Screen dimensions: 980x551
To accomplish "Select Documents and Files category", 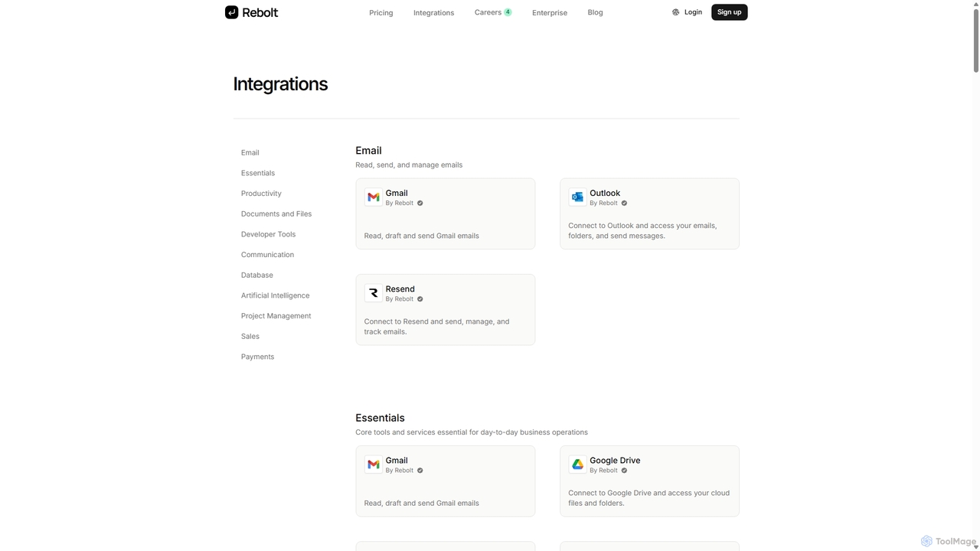I will tap(276, 214).
